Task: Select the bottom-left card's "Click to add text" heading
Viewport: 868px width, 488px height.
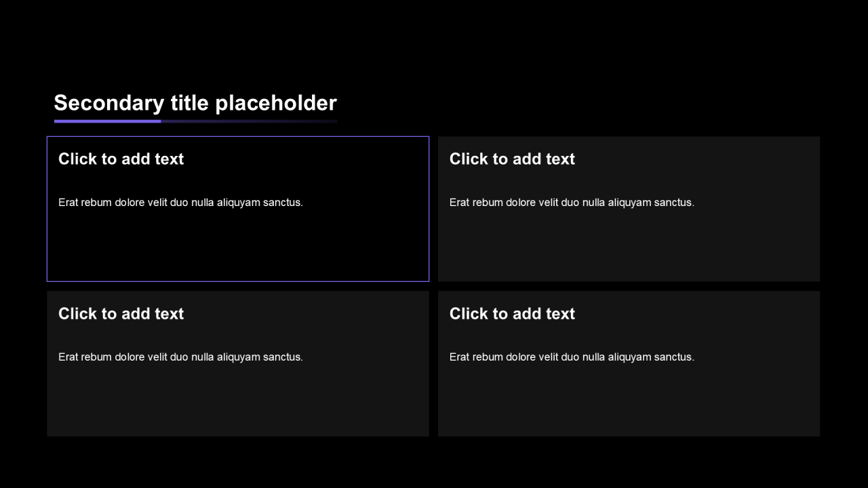Action: point(121,314)
